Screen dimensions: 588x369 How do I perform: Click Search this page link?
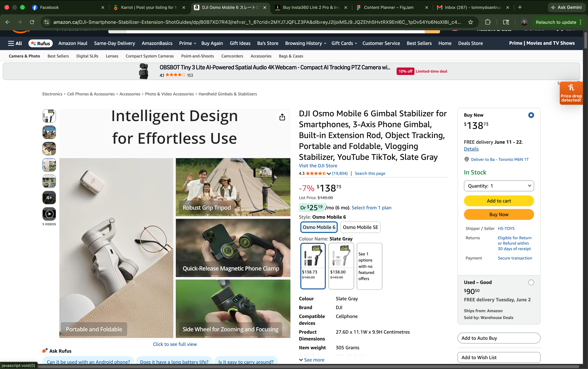[x=370, y=173]
